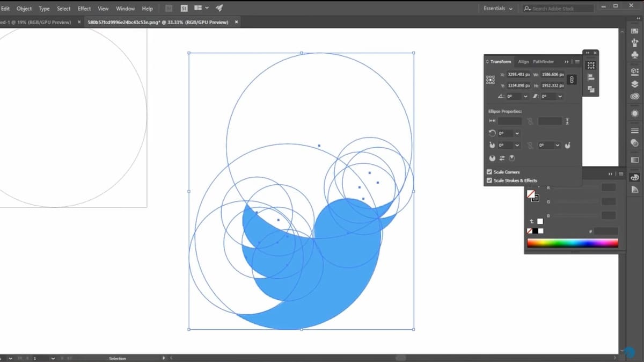Click the top icon in right dock

(635, 31)
